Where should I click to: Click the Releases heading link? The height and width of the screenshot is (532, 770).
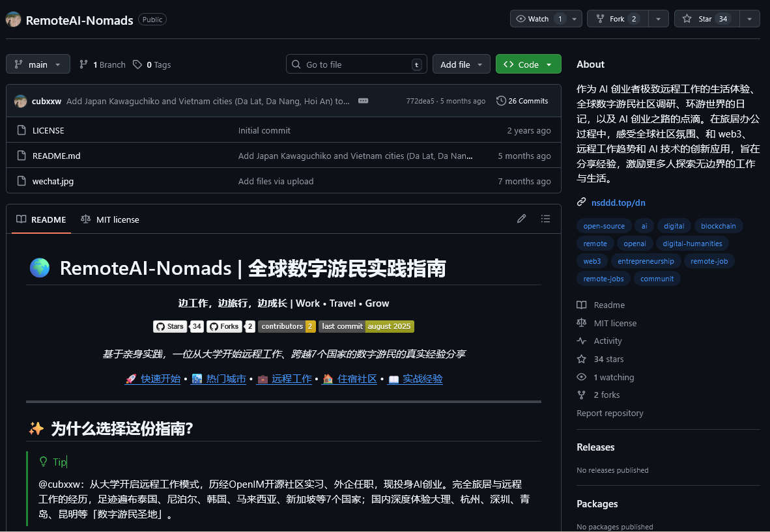[x=595, y=447]
